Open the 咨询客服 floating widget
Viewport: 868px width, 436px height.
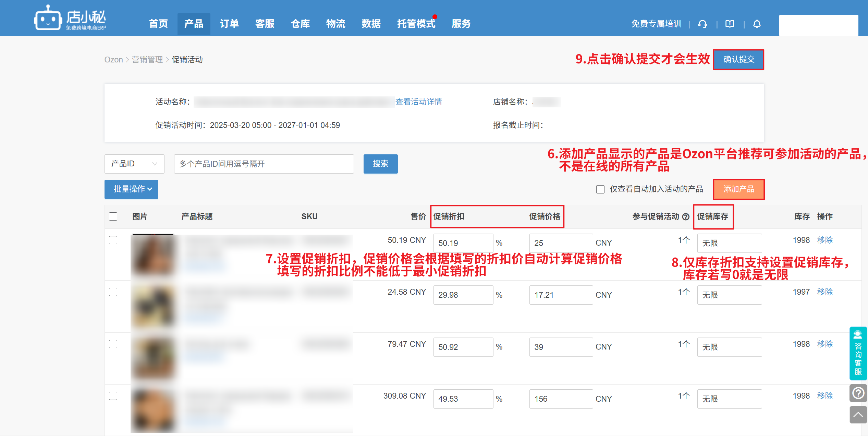click(858, 353)
